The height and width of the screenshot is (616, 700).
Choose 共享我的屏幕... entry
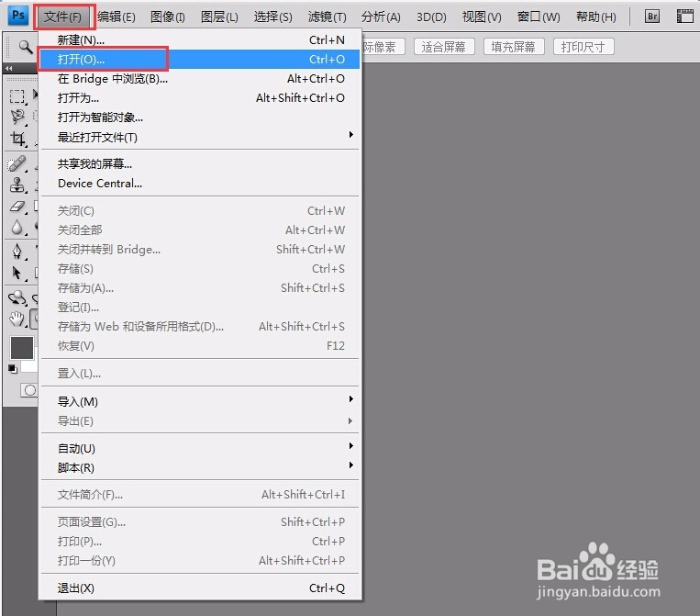coord(200,164)
